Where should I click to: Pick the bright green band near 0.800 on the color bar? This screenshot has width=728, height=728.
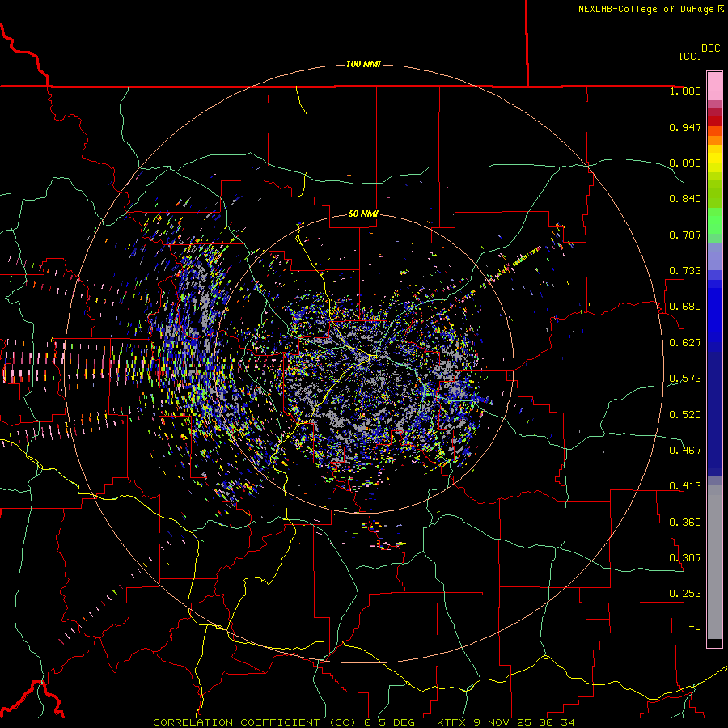tap(714, 221)
